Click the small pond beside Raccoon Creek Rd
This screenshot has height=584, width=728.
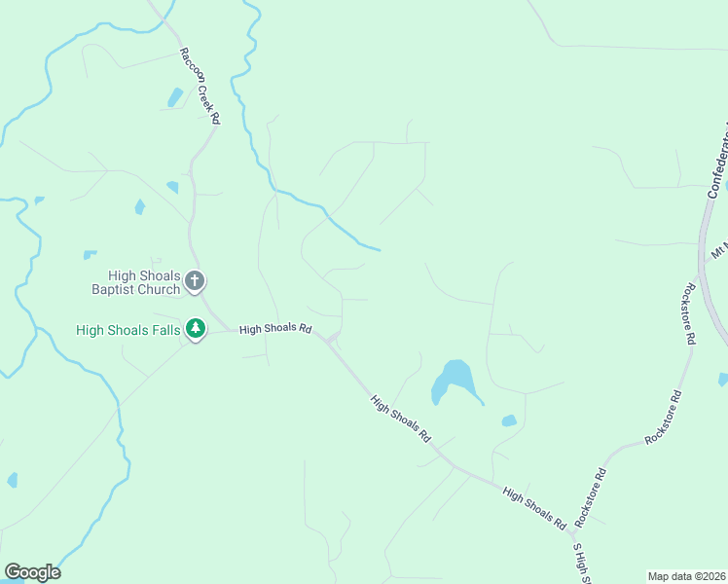(x=175, y=97)
